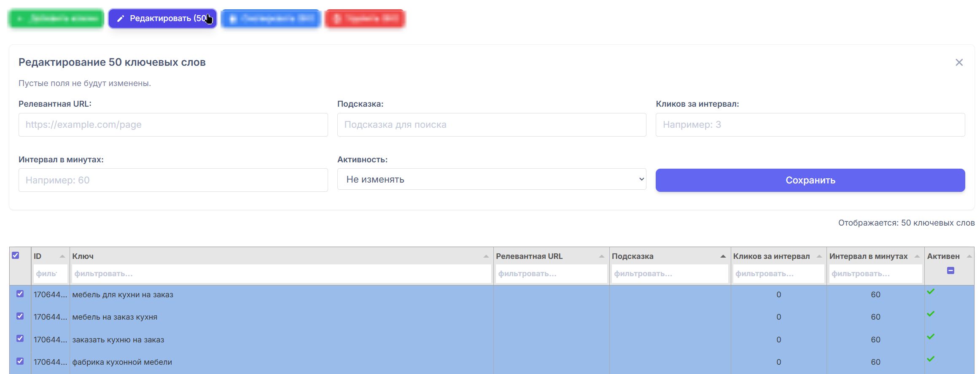
Task: Click the blurred green add button
Action: tap(56, 19)
